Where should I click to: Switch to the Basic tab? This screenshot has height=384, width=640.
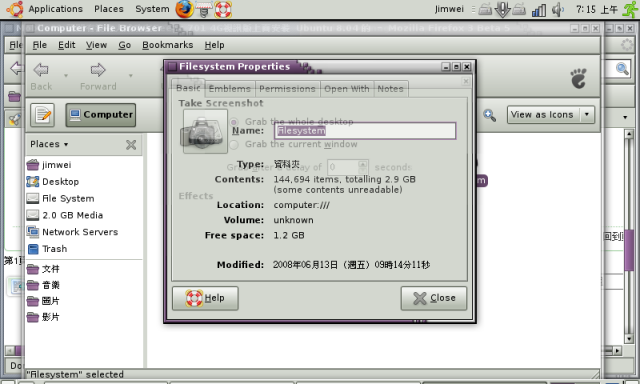(x=188, y=88)
